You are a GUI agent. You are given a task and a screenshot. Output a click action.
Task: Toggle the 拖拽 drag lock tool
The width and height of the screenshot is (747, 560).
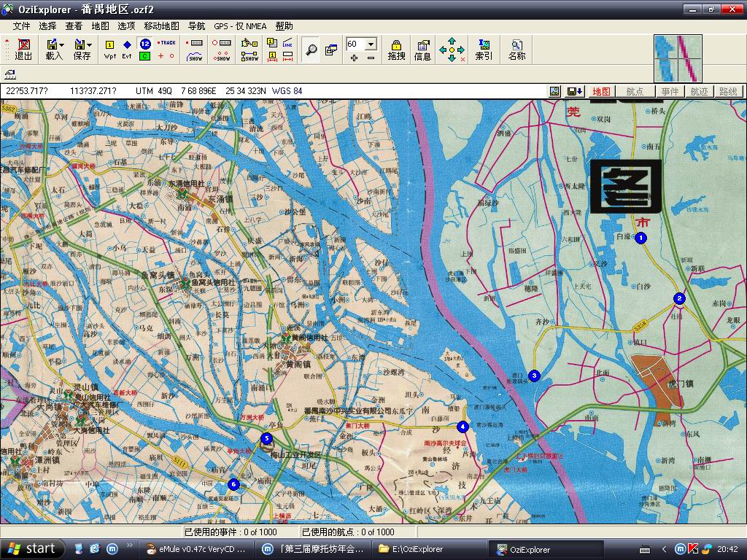pyautogui.click(x=396, y=50)
